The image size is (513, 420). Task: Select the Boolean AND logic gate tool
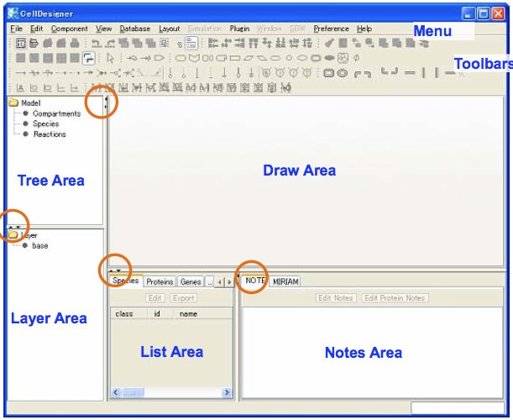pyautogui.click(x=266, y=73)
